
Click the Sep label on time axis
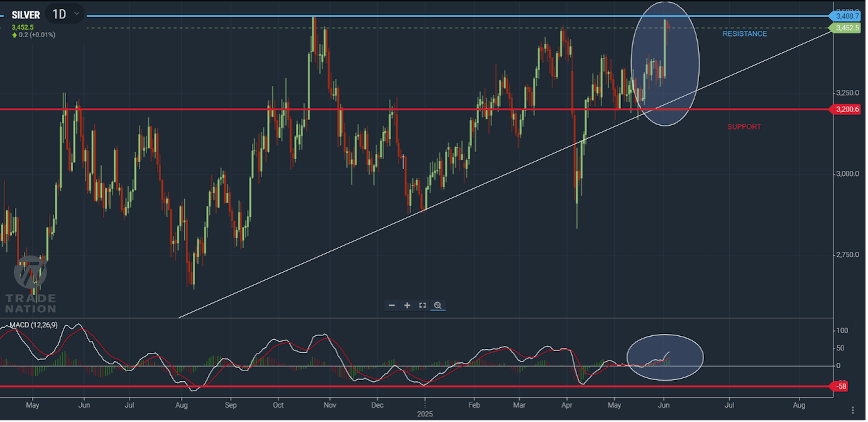[x=231, y=406]
